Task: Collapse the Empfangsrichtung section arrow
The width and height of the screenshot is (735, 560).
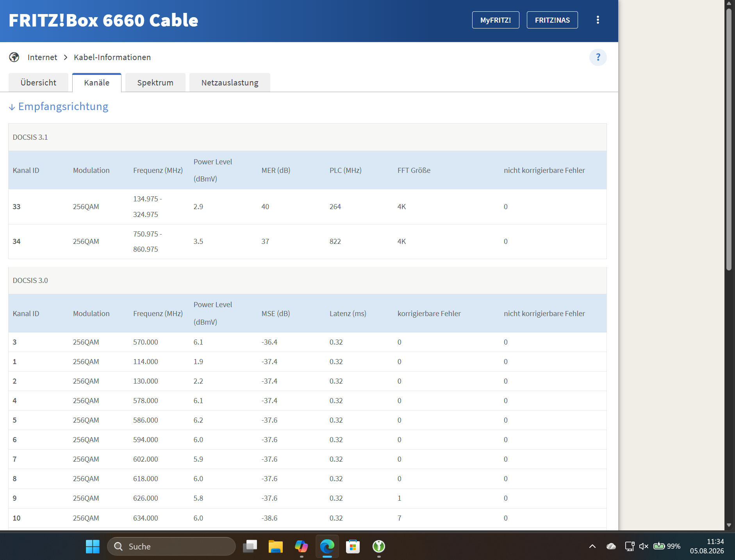Action: [x=12, y=107]
